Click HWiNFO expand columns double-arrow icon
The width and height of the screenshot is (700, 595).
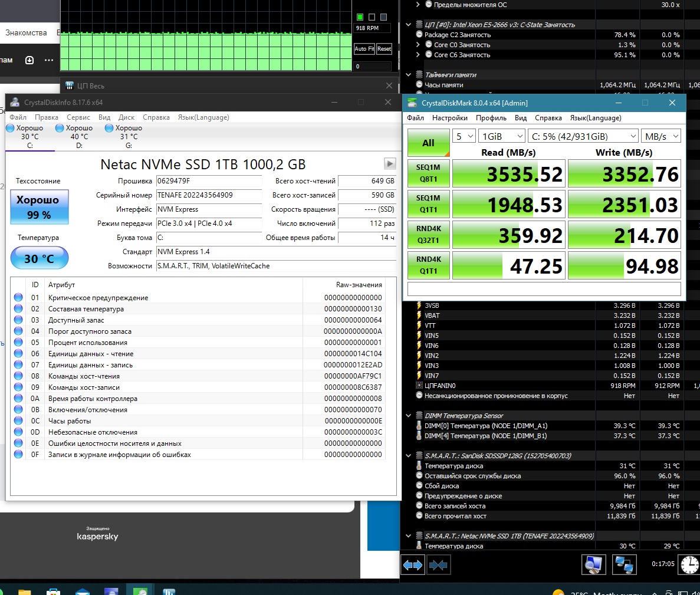[412, 565]
